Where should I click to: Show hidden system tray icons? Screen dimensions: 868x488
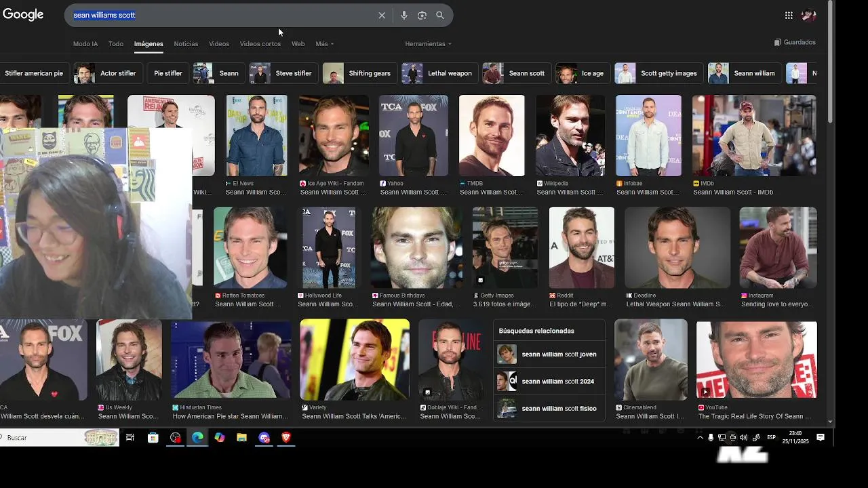click(700, 438)
